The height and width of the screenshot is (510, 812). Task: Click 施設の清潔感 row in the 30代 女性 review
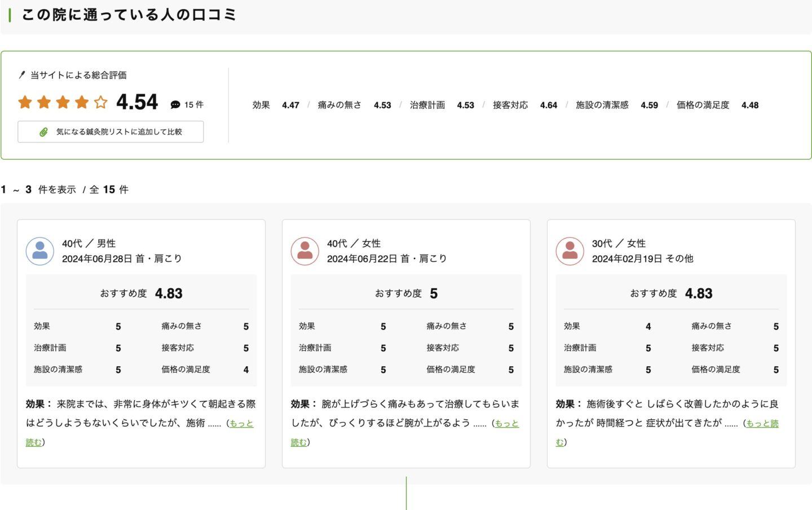[607, 370]
